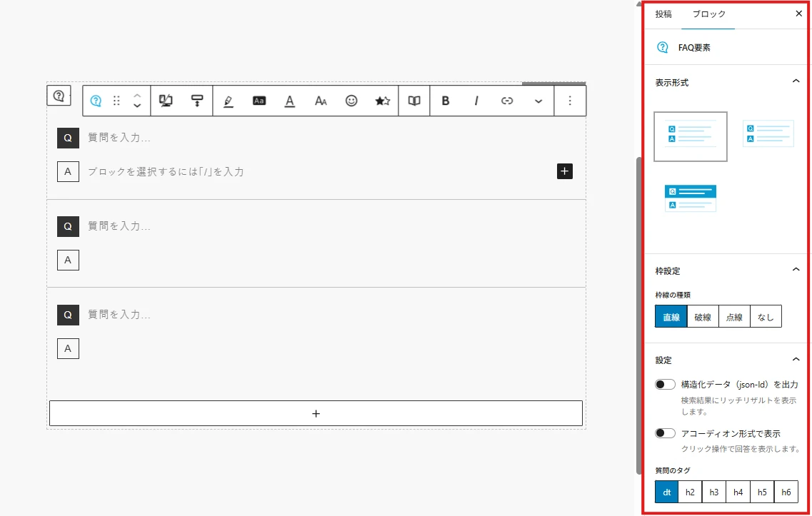Click the drag handle in block toolbar
This screenshot has width=812, height=516.
[x=116, y=101]
